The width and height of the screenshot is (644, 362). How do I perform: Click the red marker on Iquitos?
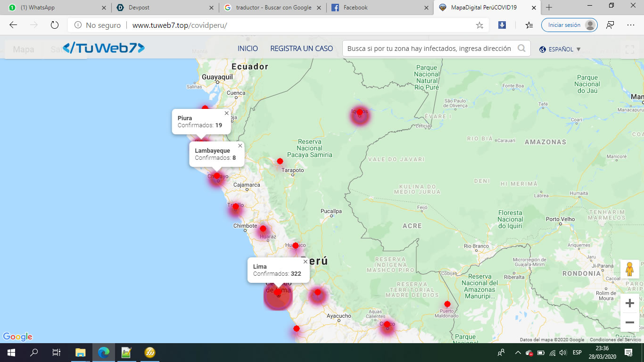coord(359,112)
